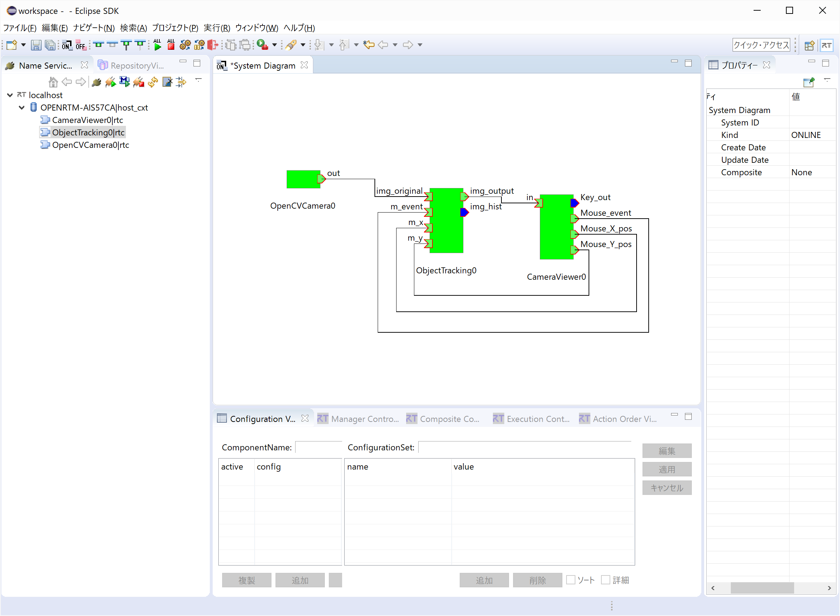The image size is (840, 616).
Task: Click the Start Systems gears icon
Action: click(x=185, y=45)
